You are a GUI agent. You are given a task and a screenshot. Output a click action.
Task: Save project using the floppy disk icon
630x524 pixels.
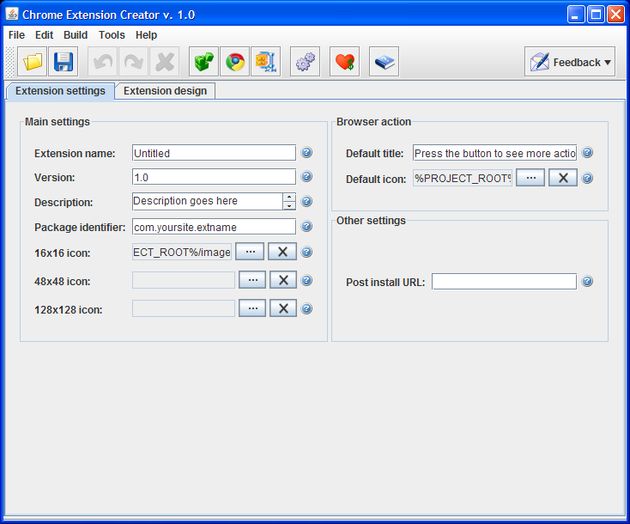click(x=63, y=61)
